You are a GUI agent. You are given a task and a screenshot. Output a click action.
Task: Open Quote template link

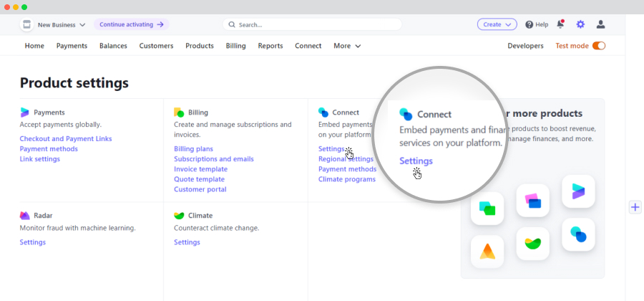click(x=199, y=179)
